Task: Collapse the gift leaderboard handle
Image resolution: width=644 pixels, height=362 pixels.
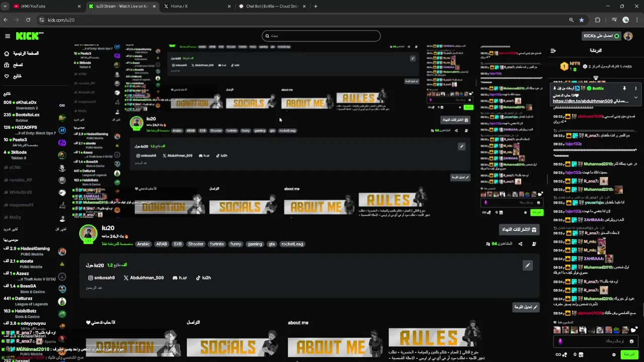Action: (596, 78)
